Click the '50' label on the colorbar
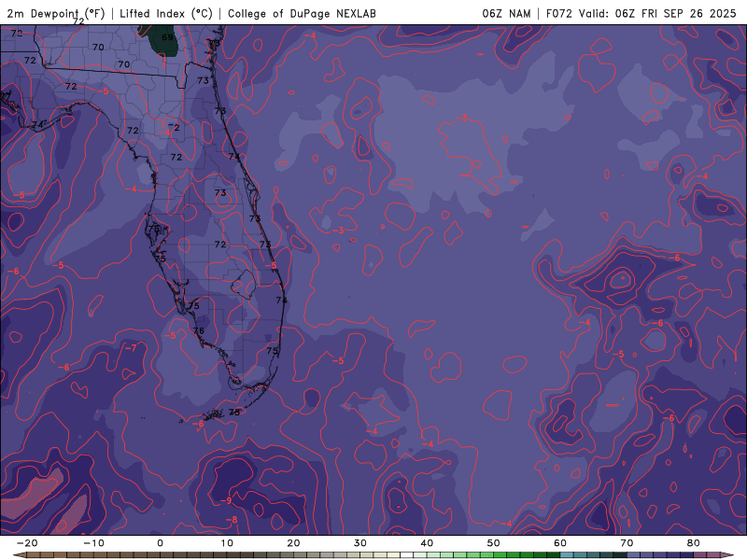 point(494,543)
